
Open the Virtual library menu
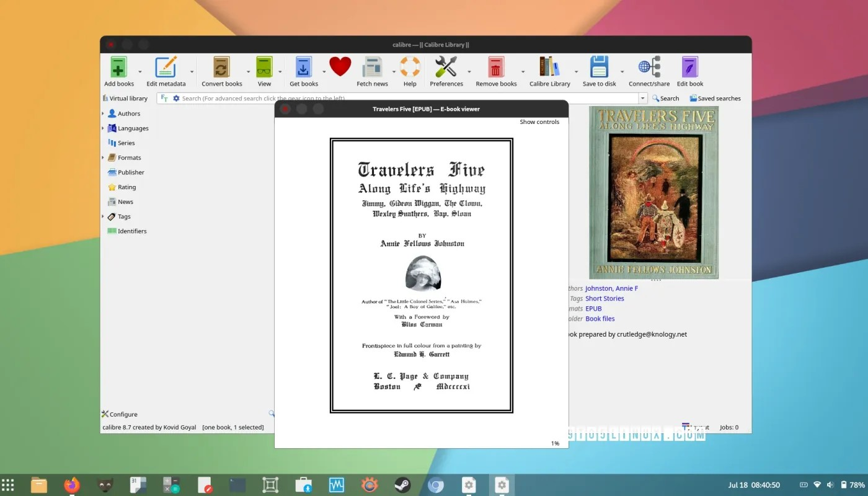click(x=125, y=99)
